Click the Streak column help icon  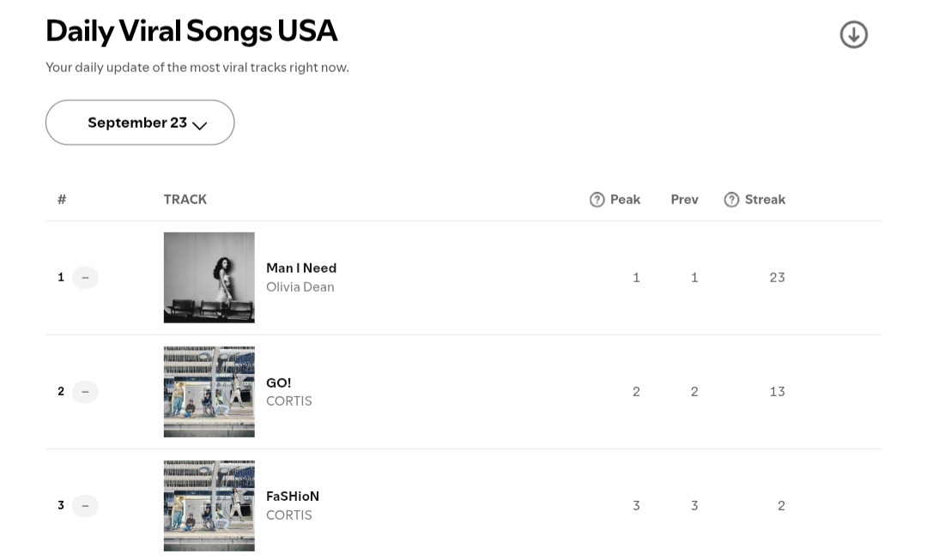(731, 200)
